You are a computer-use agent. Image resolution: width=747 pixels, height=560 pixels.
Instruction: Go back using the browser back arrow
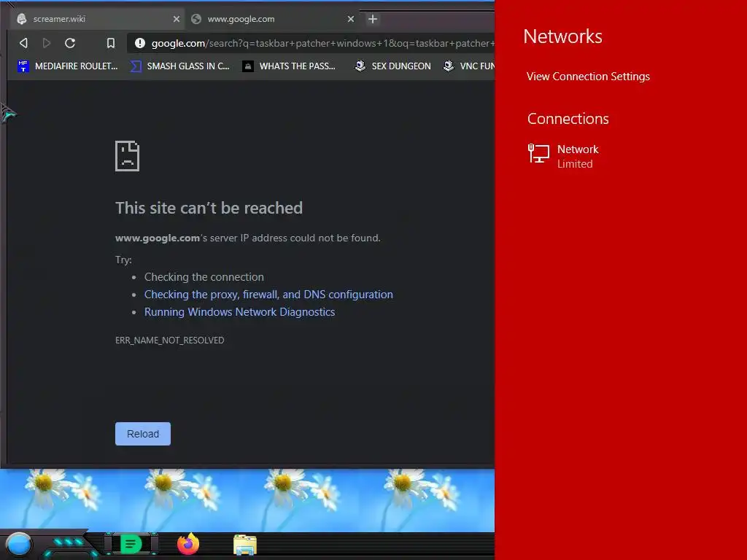(23, 43)
